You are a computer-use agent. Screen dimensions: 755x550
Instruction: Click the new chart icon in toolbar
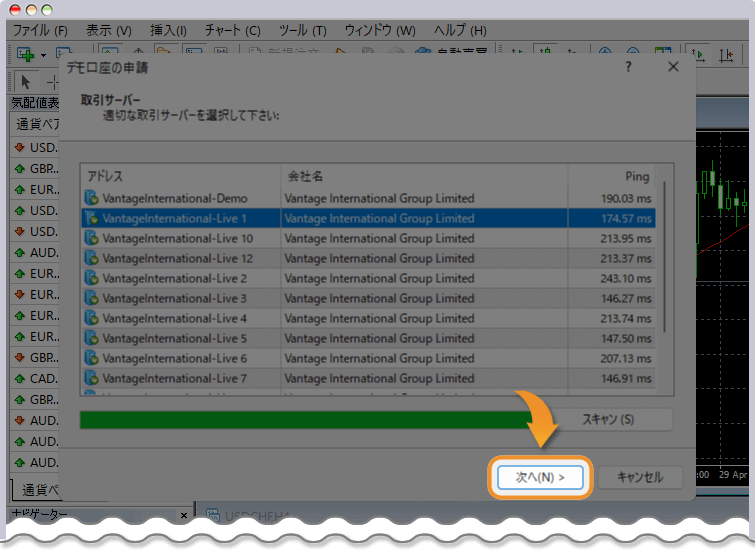point(24,55)
